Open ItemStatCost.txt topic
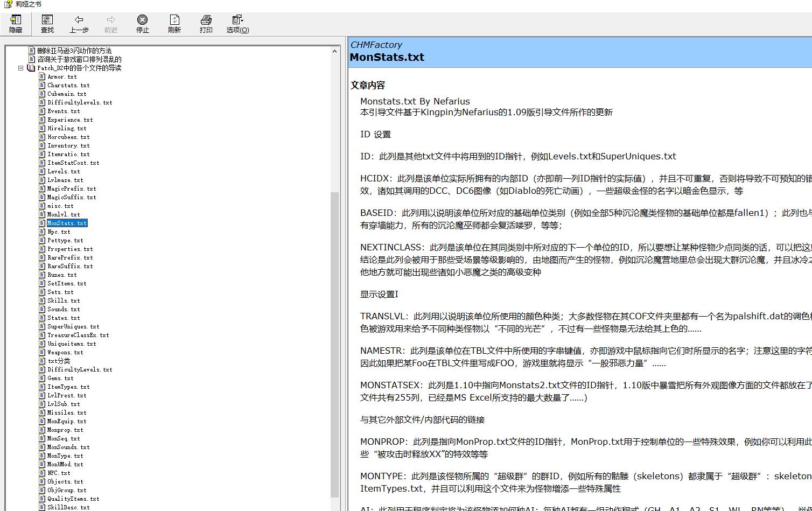812x511 pixels. tap(73, 163)
